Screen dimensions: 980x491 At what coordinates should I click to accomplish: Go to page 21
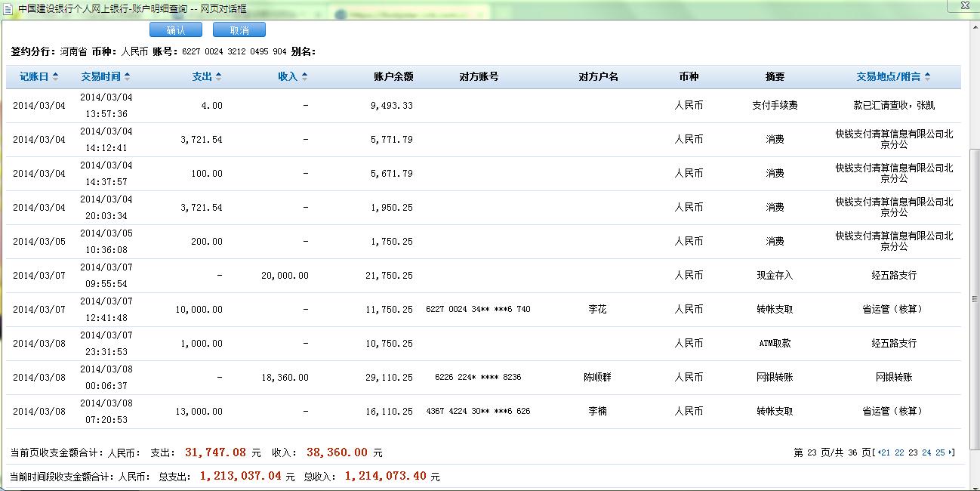click(885, 452)
